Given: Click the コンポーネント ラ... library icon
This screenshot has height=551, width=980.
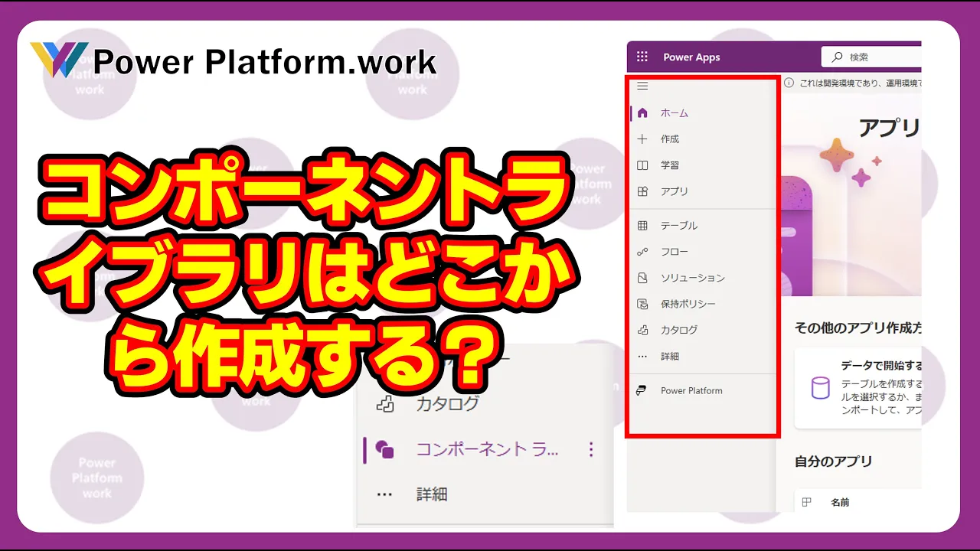Looking at the screenshot, I should [385, 450].
